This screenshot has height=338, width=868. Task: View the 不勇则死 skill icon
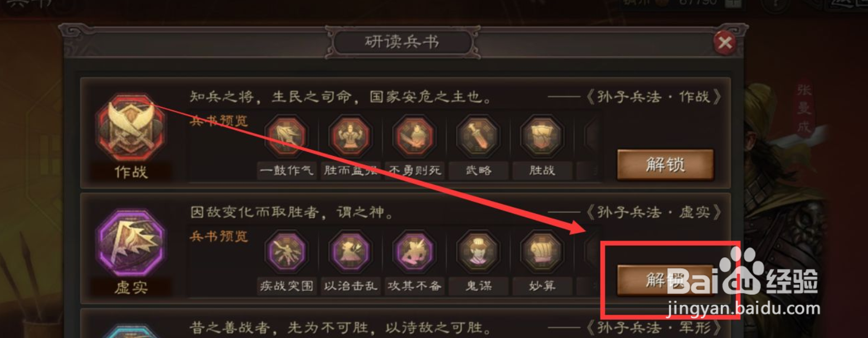coord(414,135)
